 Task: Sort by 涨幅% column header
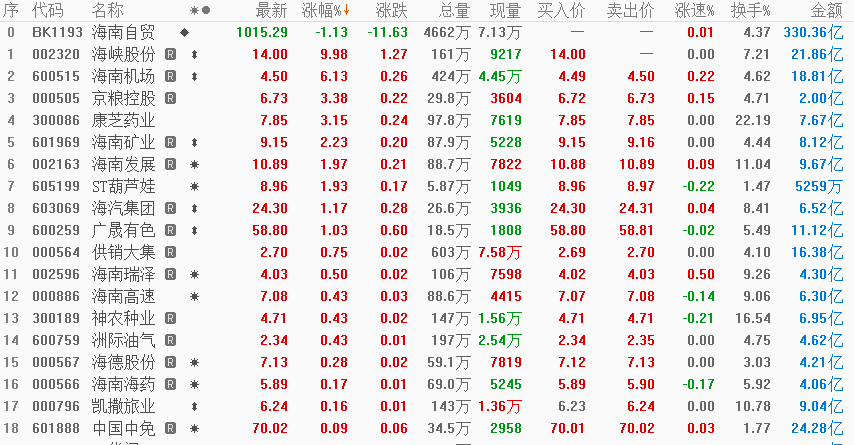(325, 10)
